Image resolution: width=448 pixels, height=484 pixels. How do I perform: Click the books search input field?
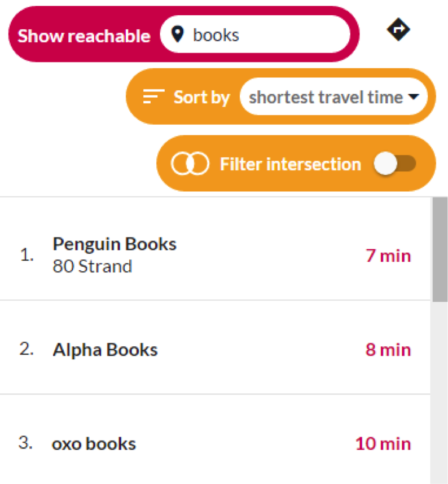(255, 34)
